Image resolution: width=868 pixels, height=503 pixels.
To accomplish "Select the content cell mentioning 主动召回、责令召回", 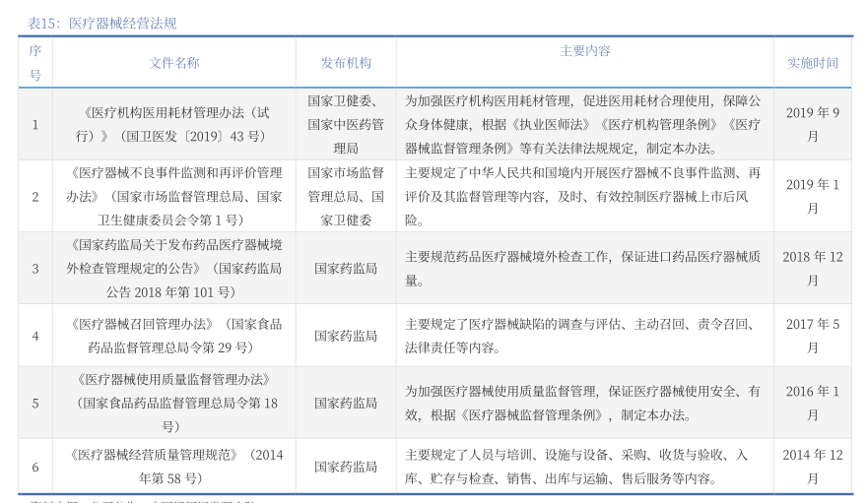I will 585,335.
